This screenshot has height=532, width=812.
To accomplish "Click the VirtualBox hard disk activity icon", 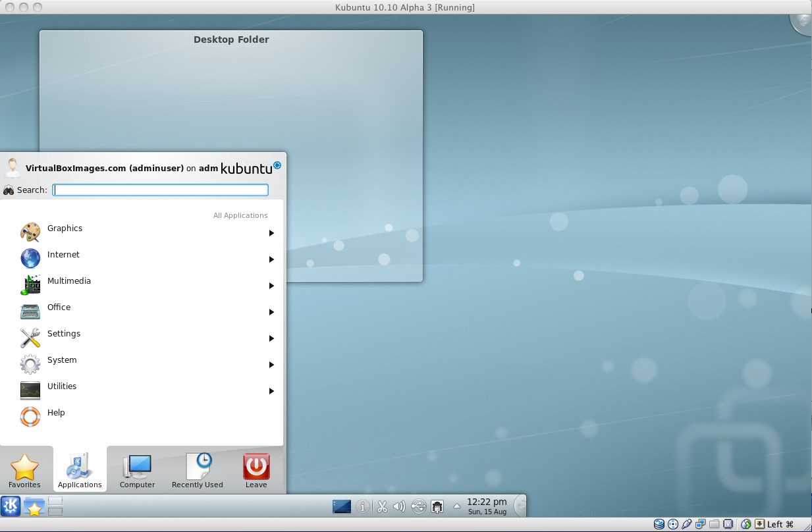I will [x=659, y=524].
